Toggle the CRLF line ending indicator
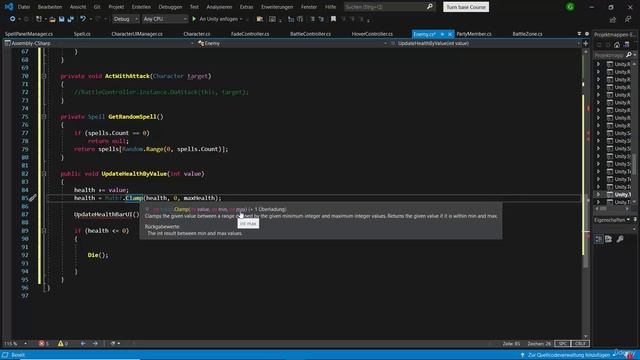The image size is (640, 360). (x=580, y=344)
